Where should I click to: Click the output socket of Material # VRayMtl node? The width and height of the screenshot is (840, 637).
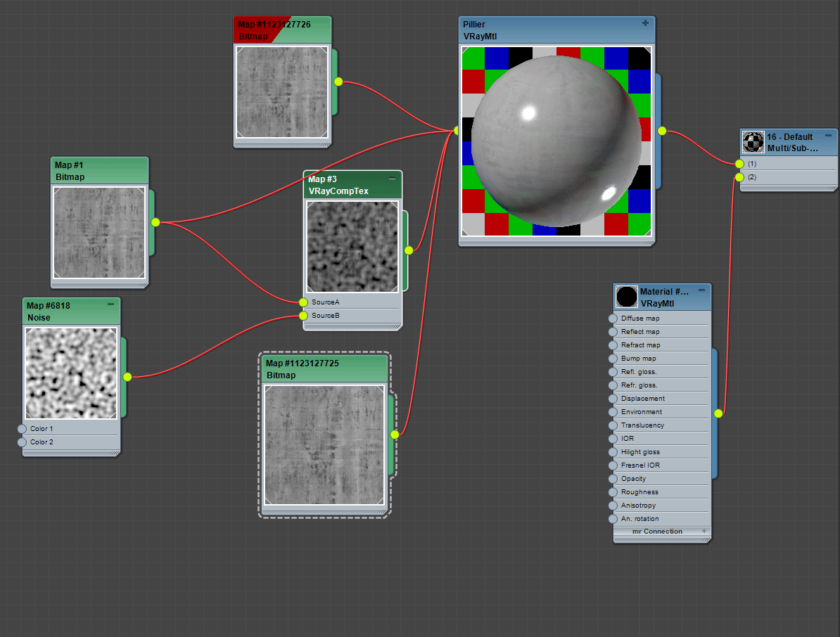click(718, 413)
